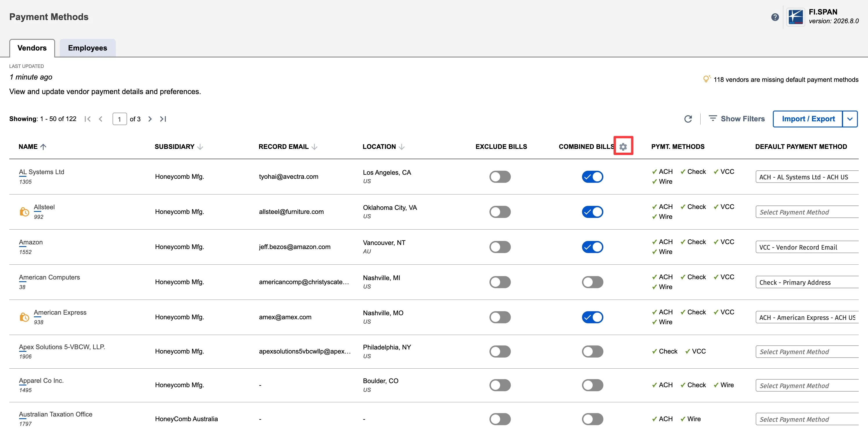This screenshot has height=429, width=868.
Task: Switch to the Vendors tab
Action: [32, 48]
